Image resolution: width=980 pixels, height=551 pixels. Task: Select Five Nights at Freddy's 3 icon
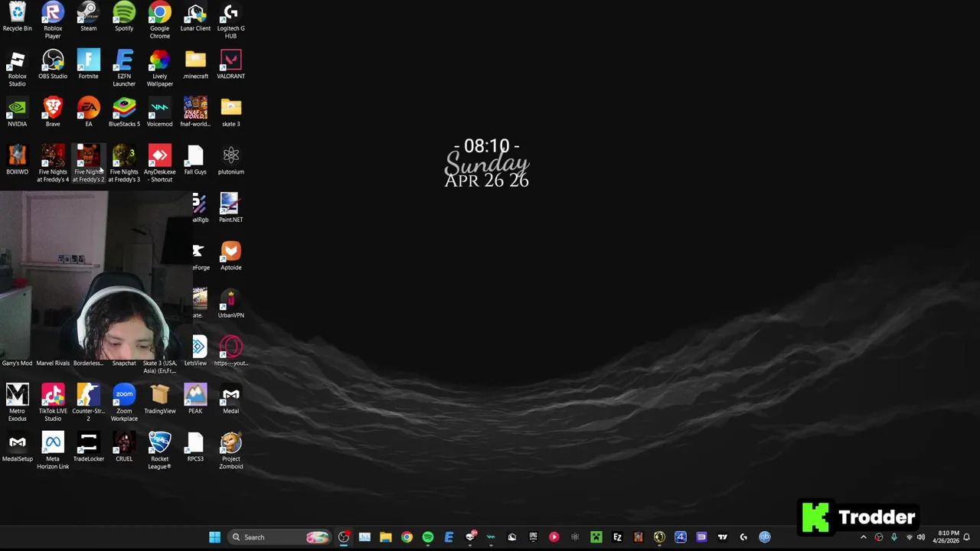[x=124, y=164]
